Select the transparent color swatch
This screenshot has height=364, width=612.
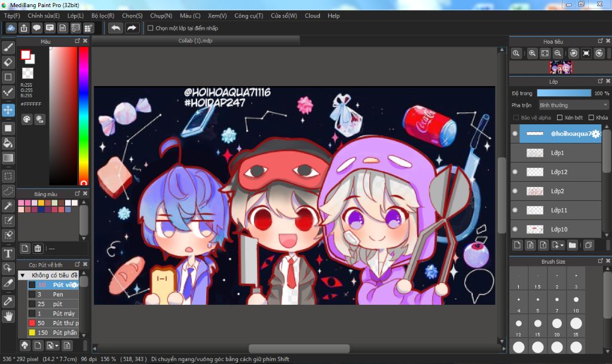pos(27,73)
